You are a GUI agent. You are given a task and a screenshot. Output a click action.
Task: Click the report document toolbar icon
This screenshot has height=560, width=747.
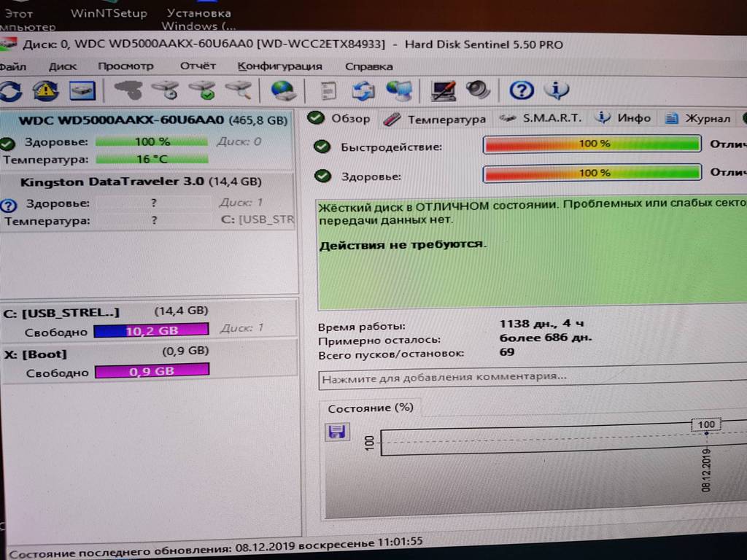[x=328, y=91]
